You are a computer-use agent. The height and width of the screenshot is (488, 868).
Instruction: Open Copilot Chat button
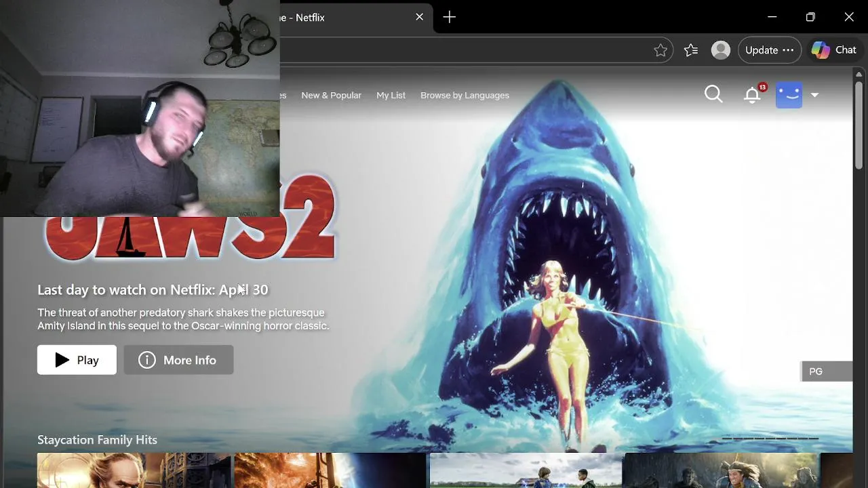pos(835,50)
